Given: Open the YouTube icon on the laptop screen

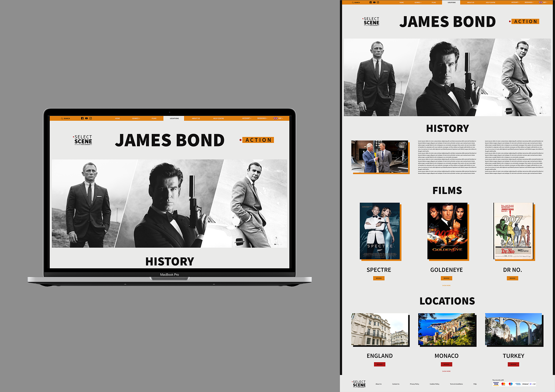Looking at the screenshot, I should (86, 118).
